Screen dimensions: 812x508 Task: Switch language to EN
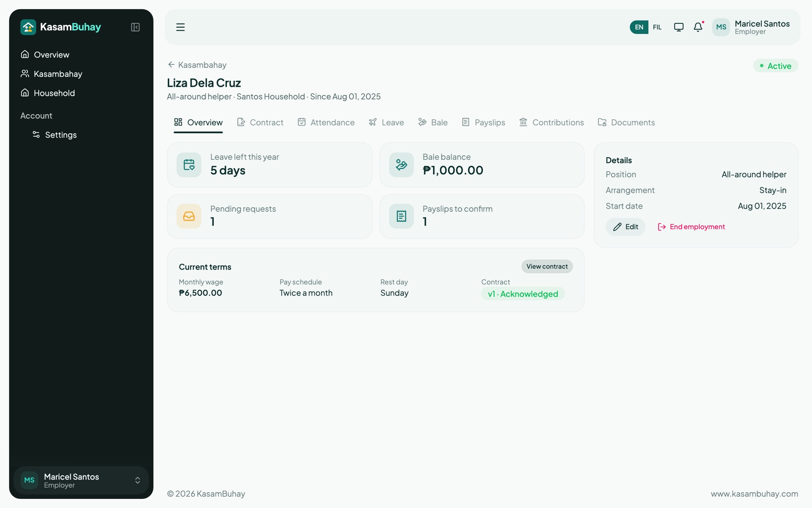(639, 27)
